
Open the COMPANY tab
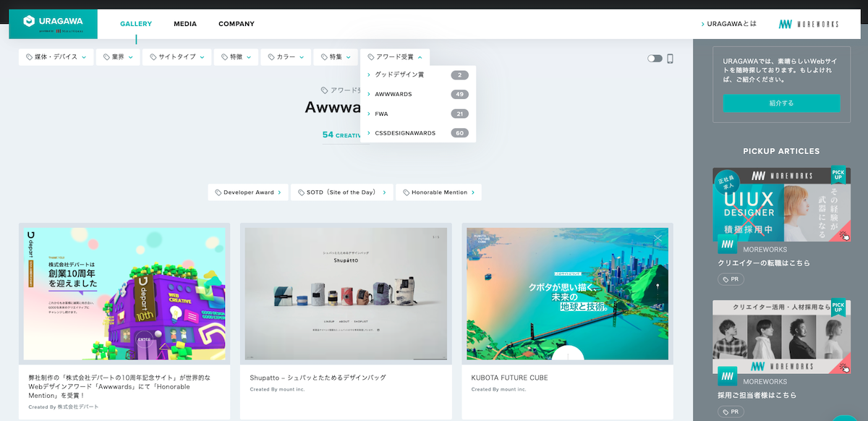click(x=237, y=24)
